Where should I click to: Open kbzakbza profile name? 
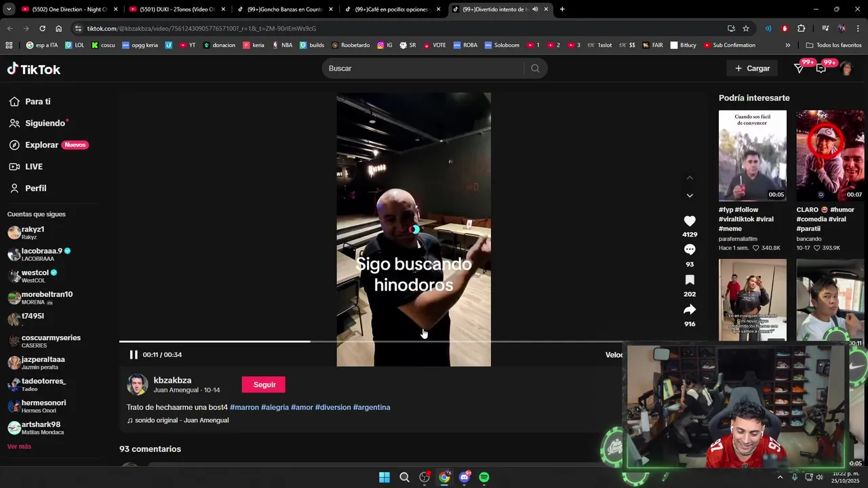click(x=172, y=380)
